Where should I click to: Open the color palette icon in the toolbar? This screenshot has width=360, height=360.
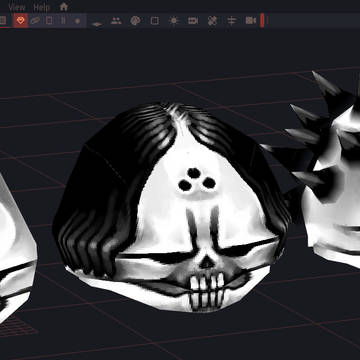click(x=135, y=21)
